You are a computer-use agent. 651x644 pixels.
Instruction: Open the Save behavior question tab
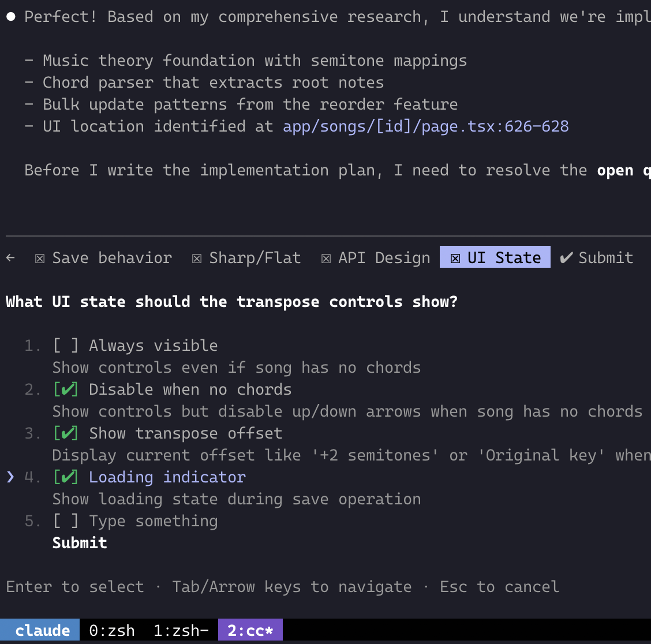112,258
